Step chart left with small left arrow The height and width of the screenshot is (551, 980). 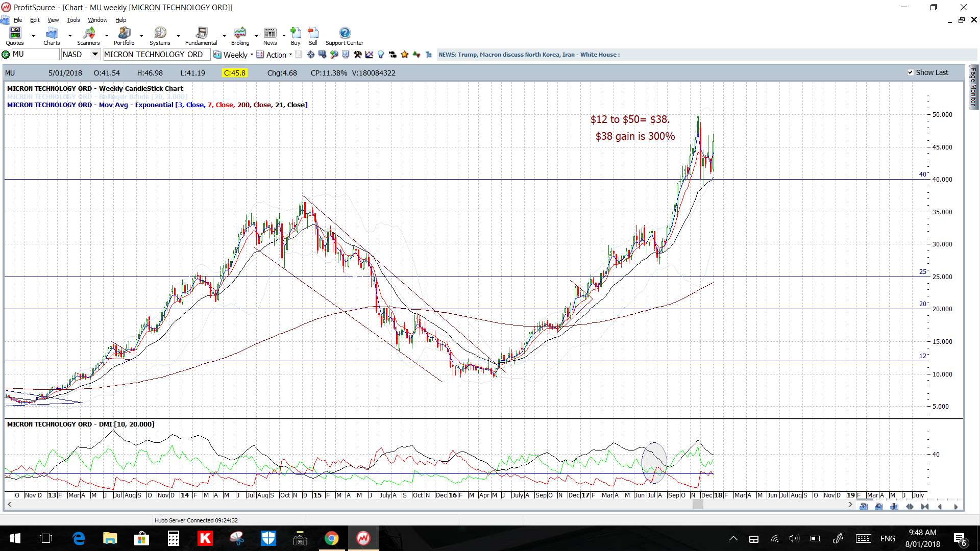(940, 507)
